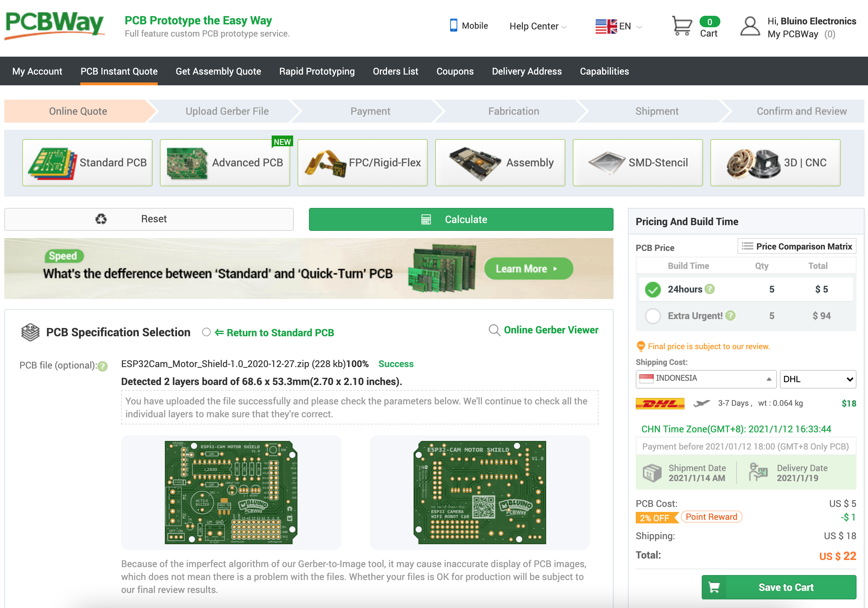Click the Reset recycle icon
Viewport: 868px width, 608px height.
(x=101, y=219)
